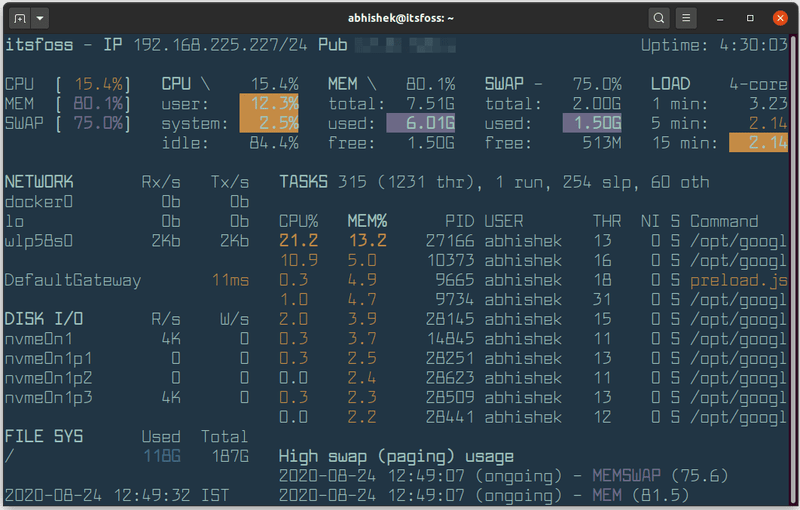800x510 pixels.
Task: Close the terminal window
Action: pyautogui.click(x=778, y=18)
